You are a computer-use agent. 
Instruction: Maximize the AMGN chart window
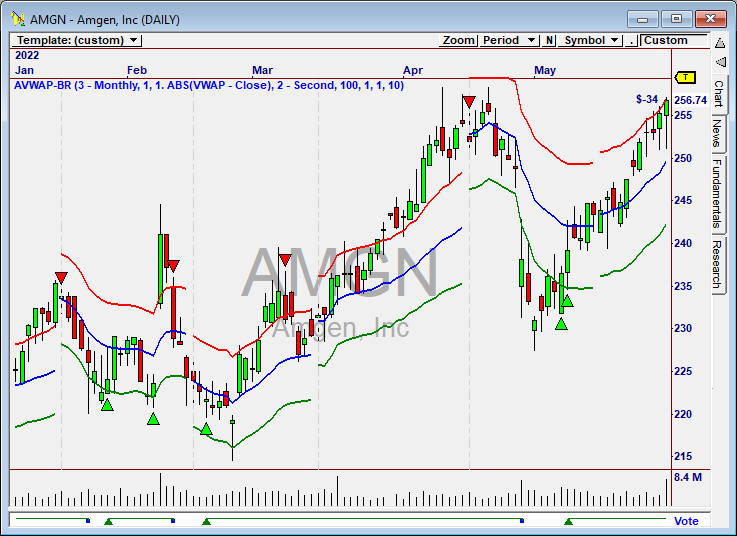tap(676, 19)
